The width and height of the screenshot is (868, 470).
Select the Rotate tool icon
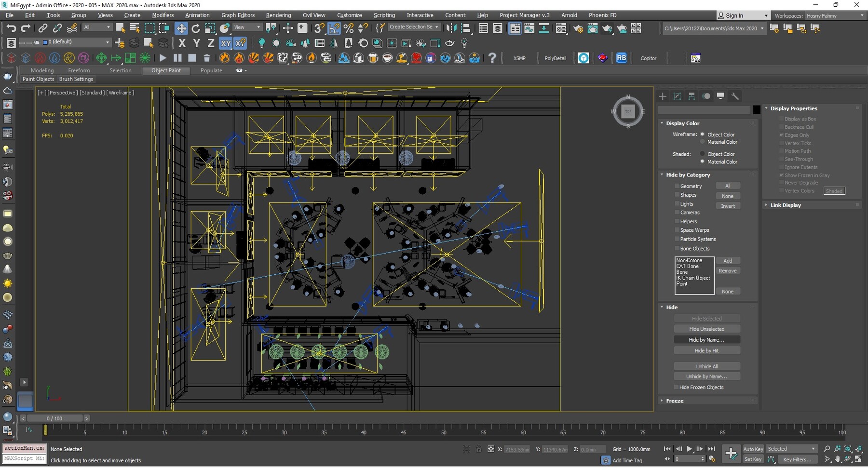point(196,28)
